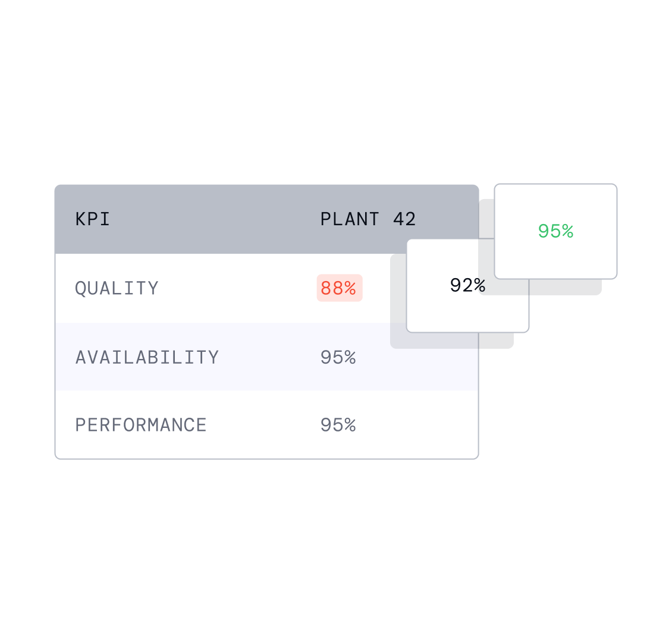
Task: Click the 95% value for Availability
Action: point(338,357)
